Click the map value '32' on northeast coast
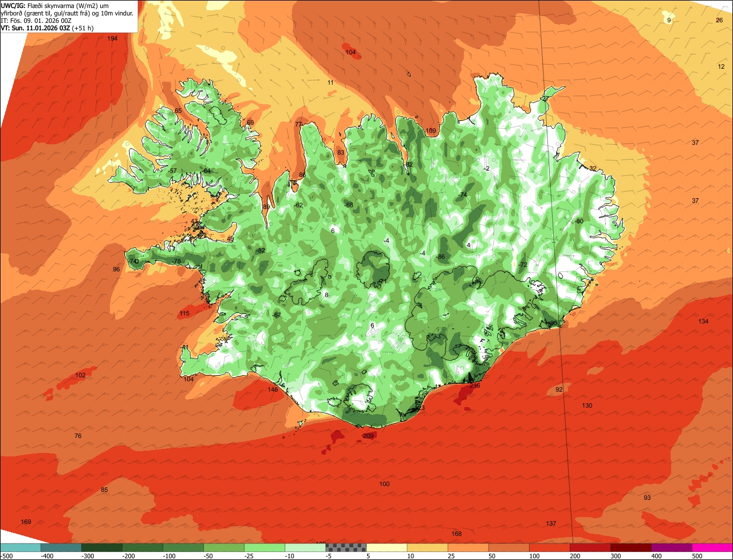The width and height of the screenshot is (733, 560). click(x=593, y=168)
